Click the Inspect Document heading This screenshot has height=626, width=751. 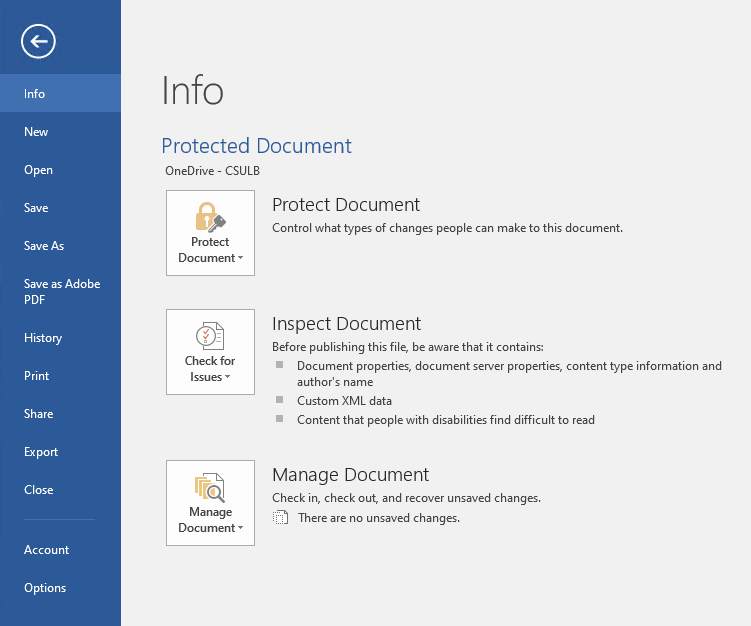[x=346, y=324]
